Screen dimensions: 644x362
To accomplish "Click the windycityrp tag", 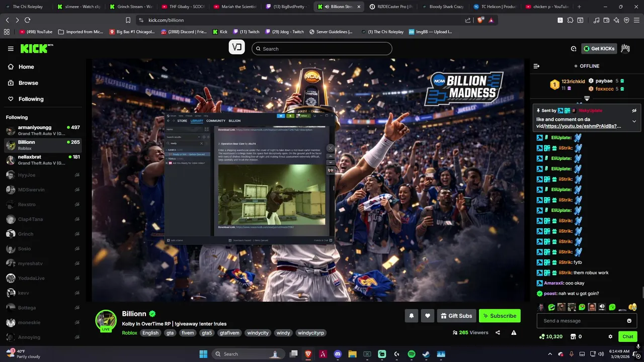I will 310,333.
